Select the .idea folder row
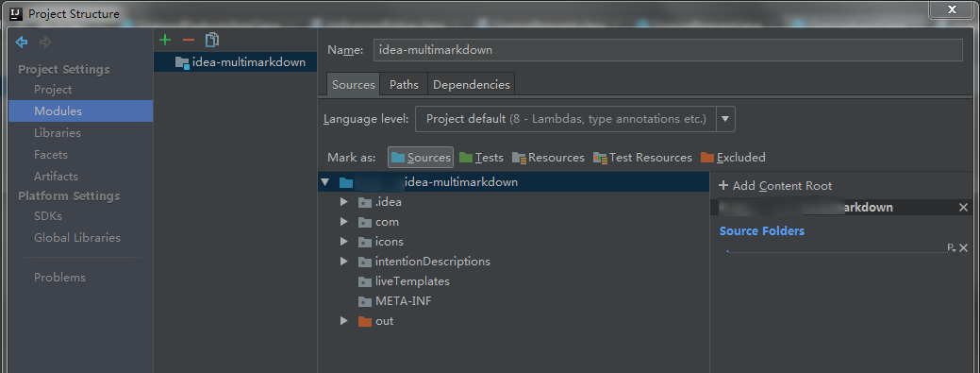The height and width of the screenshot is (373, 980). 513,202
